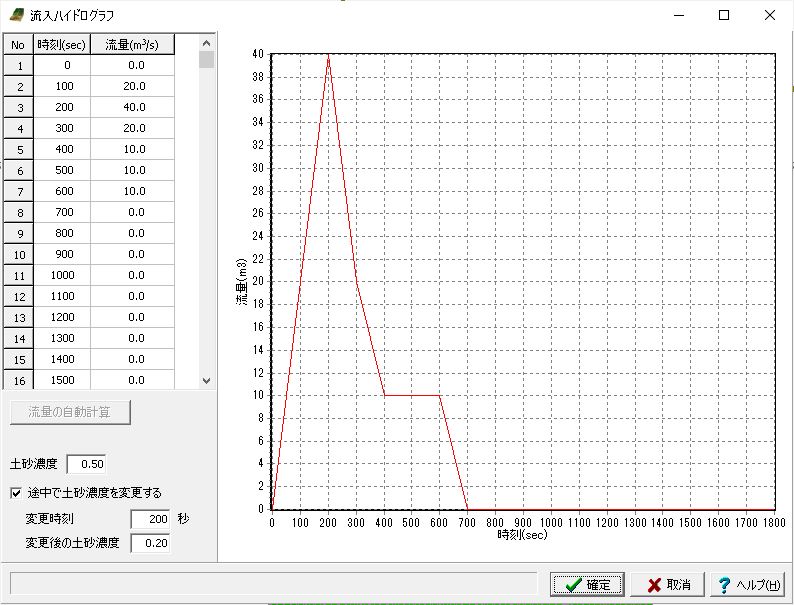Click the flow cell 0.0 in row 1

pyautogui.click(x=133, y=65)
